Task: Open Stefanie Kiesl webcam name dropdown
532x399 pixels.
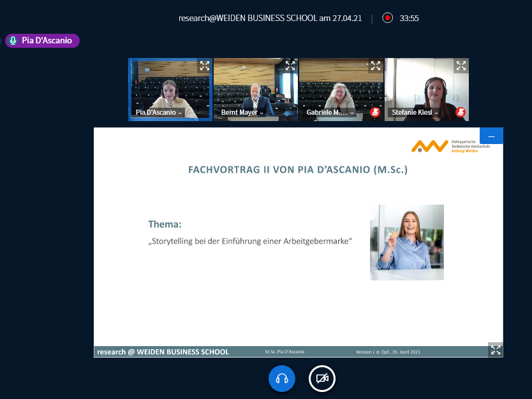Action: (415, 112)
